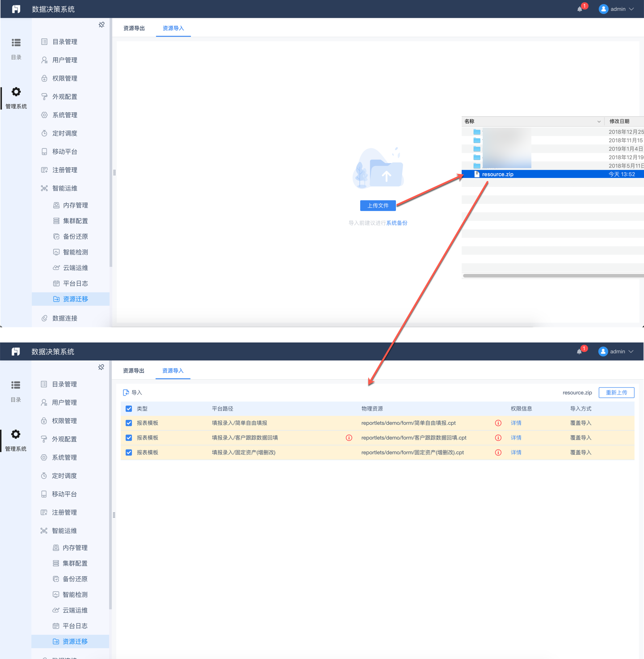Viewport: 644px width, 659px height.
Task: Select the folder row dated 2019年1月4日
Action: (553, 149)
